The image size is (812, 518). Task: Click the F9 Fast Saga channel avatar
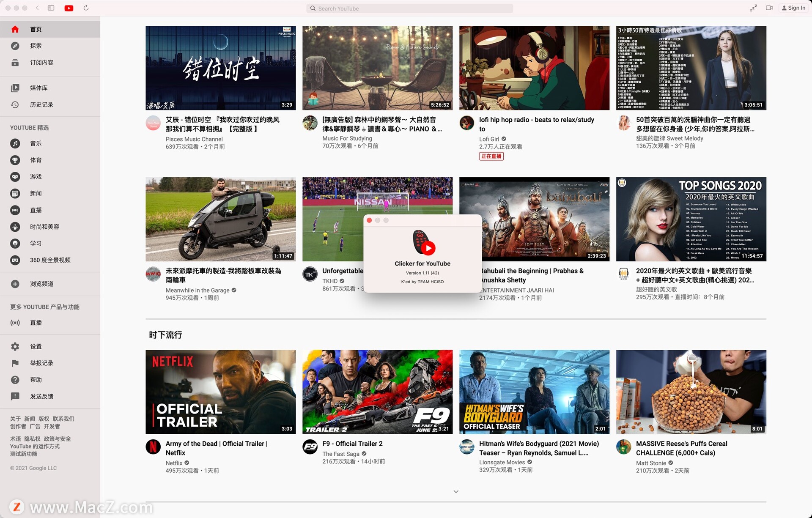click(x=310, y=447)
